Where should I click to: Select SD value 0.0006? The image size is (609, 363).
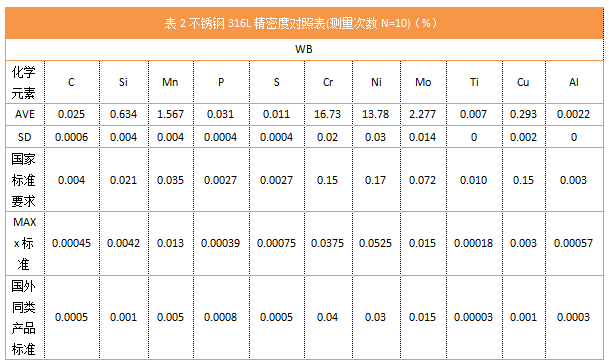pos(71,137)
